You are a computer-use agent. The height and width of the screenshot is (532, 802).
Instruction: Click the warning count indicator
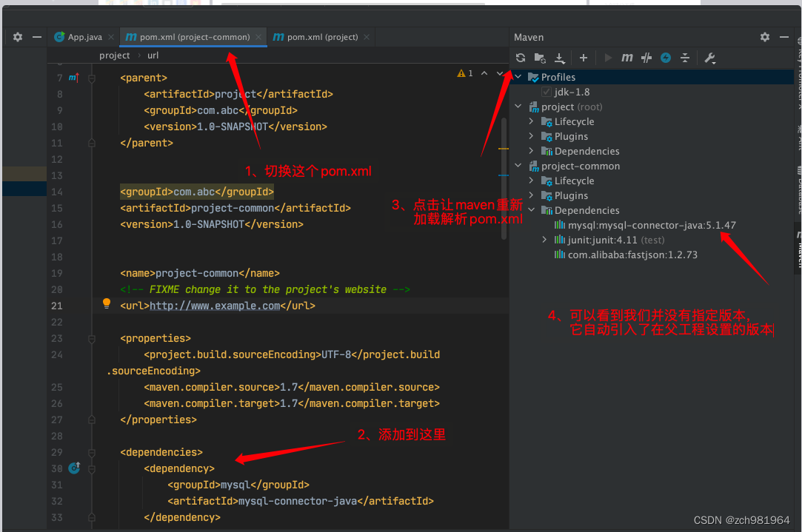click(465, 73)
